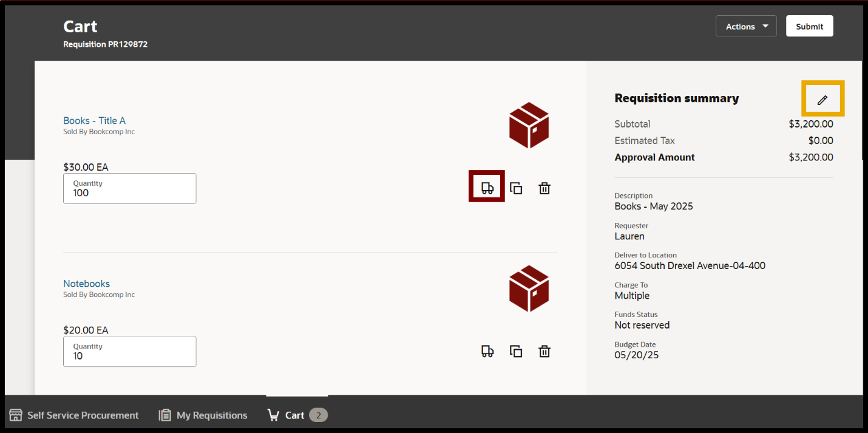This screenshot has width=868, height=433.
Task: Switch to the Self Service Procurement tab
Action: coord(74,415)
